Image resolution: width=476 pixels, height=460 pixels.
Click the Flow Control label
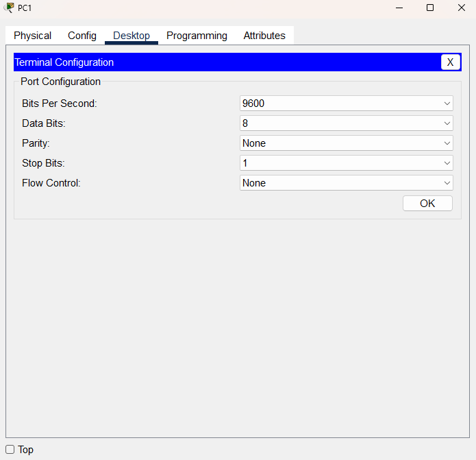[51, 183]
